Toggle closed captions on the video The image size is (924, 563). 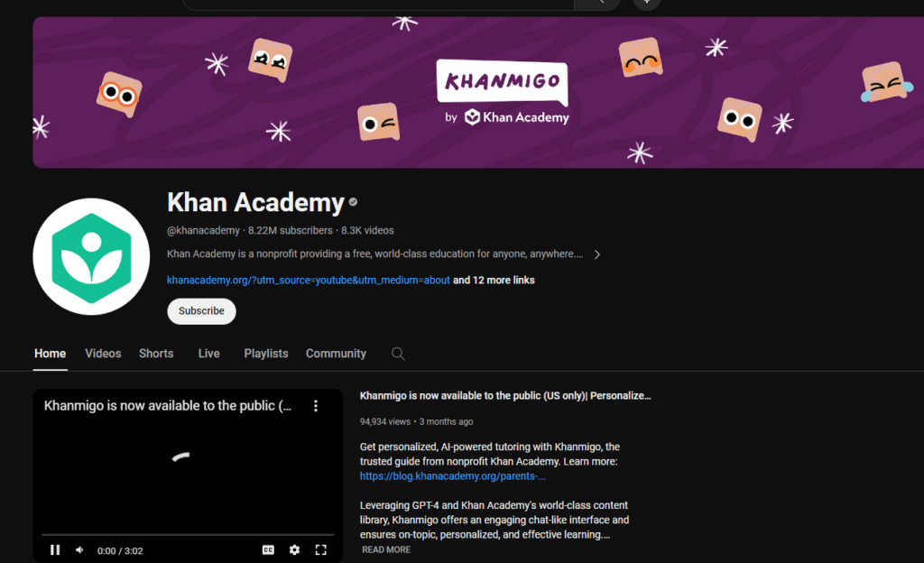[x=268, y=550]
